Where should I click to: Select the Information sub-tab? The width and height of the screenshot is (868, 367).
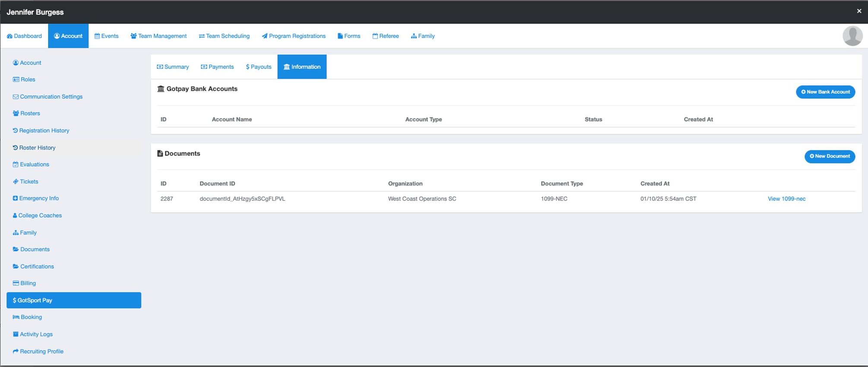[x=302, y=67]
